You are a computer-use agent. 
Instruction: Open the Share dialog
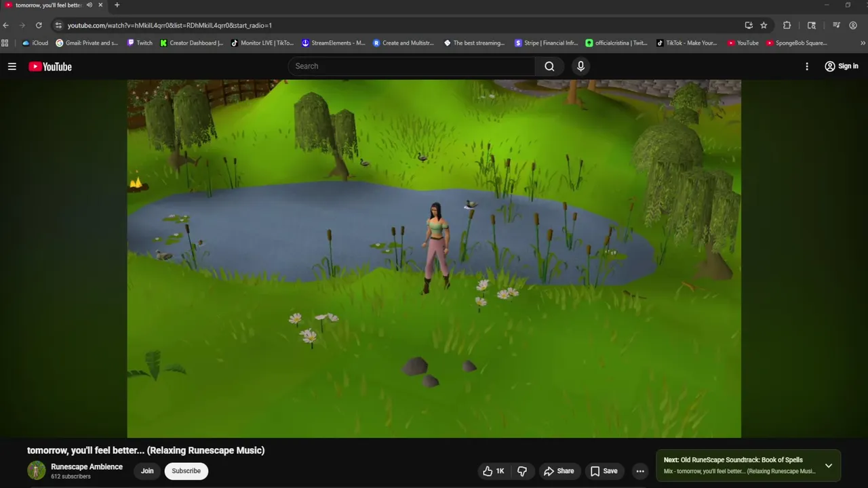[x=559, y=471]
